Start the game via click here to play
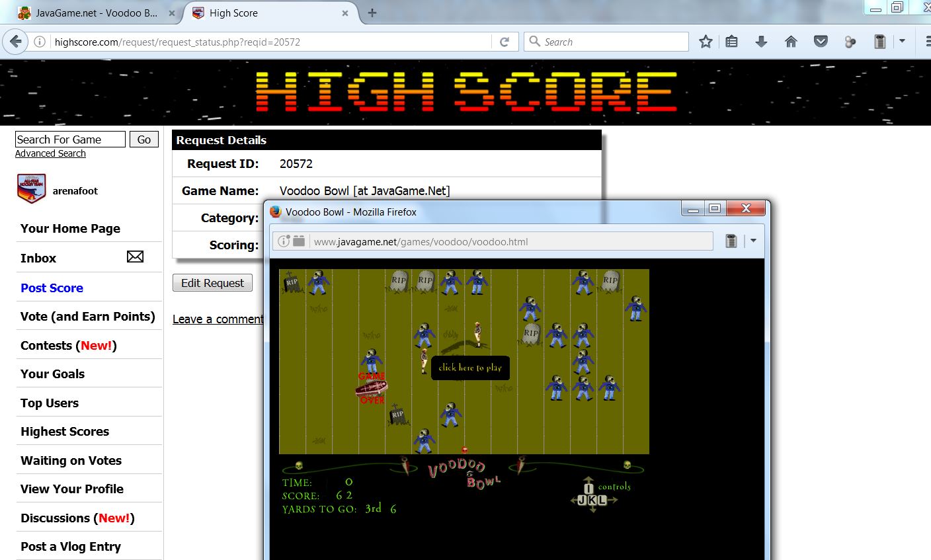 point(470,368)
